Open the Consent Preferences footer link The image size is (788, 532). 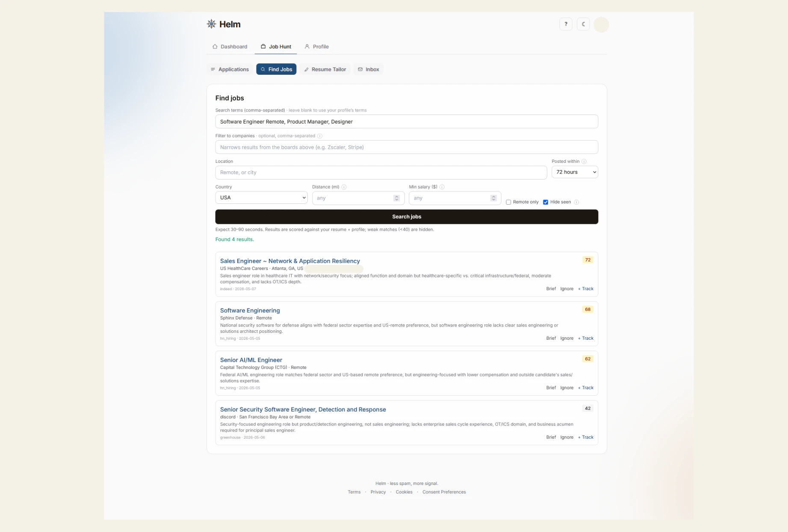tap(444, 492)
